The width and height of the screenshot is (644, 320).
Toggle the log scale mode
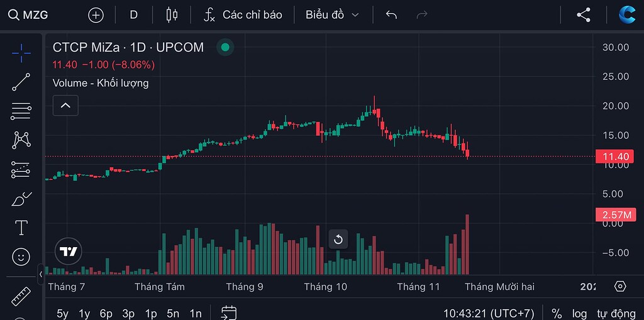coord(579,313)
